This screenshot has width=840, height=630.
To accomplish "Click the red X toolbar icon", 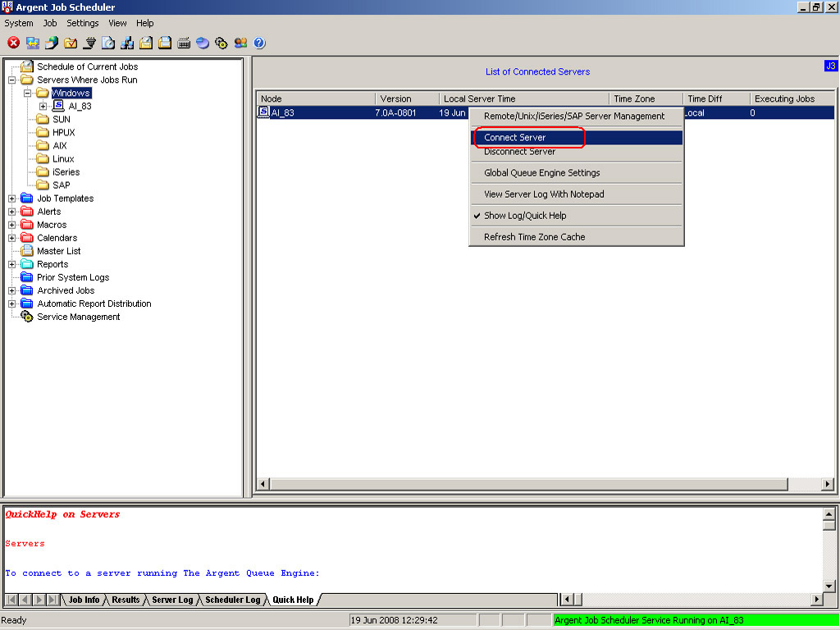I will pos(13,43).
